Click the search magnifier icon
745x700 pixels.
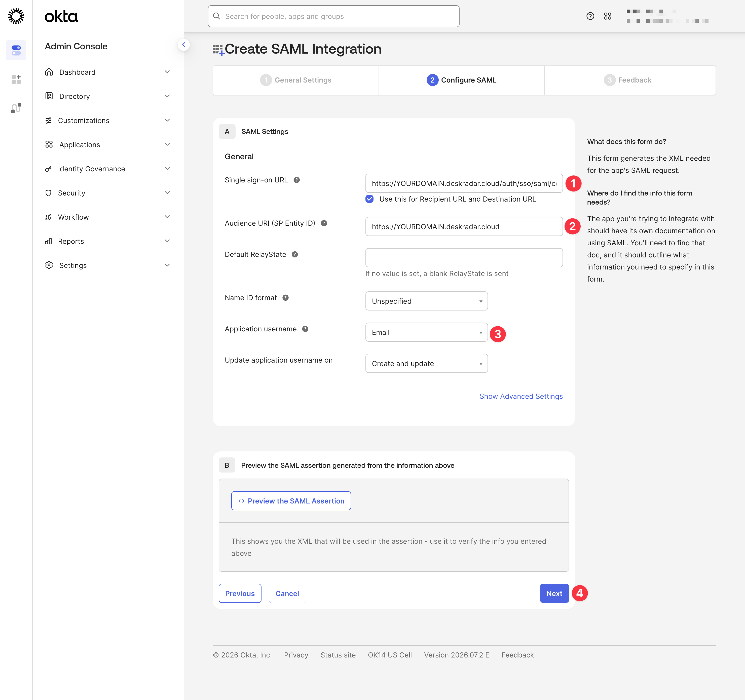tap(217, 16)
